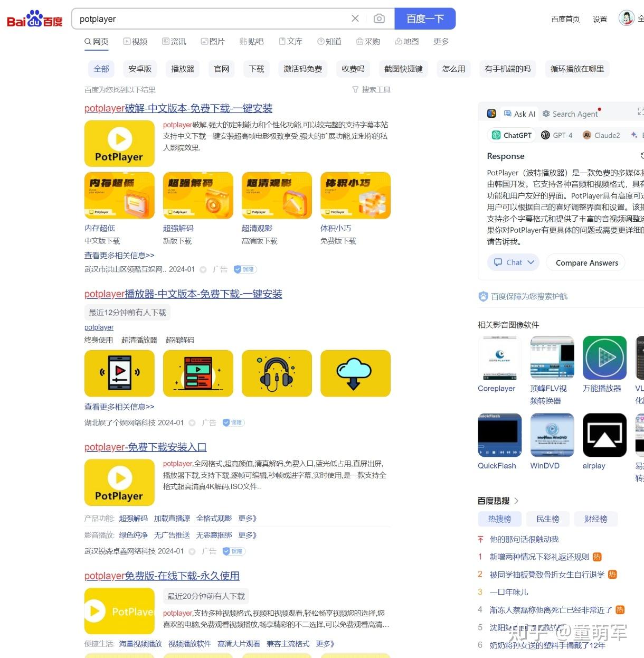The width and height of the screenshot is (644, 658).
Task: Select the Claude2 model chip
Action: [x=601, y=135]
